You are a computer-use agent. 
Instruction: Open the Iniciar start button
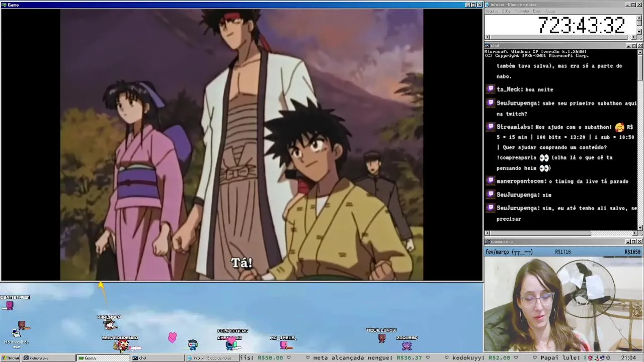10,358
